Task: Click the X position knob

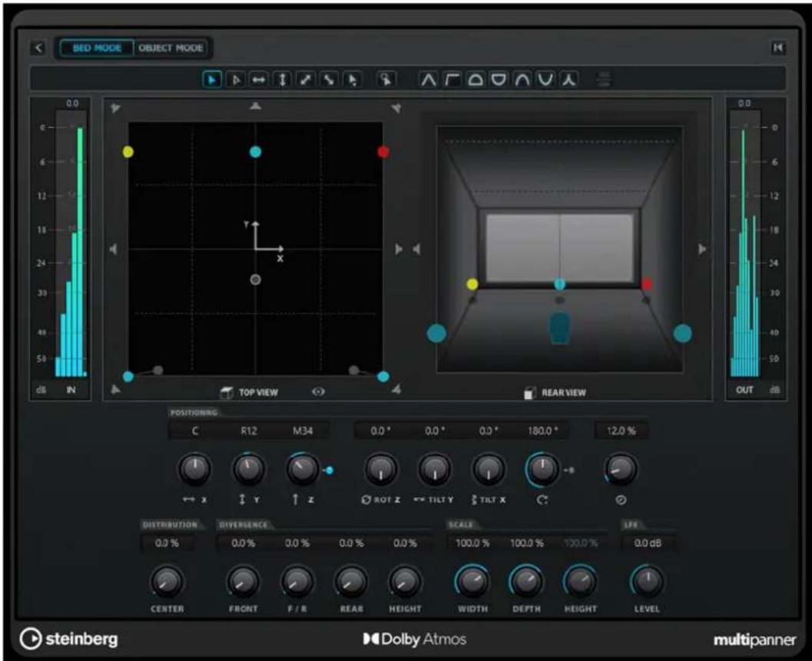Action: [x=194, y=469]
